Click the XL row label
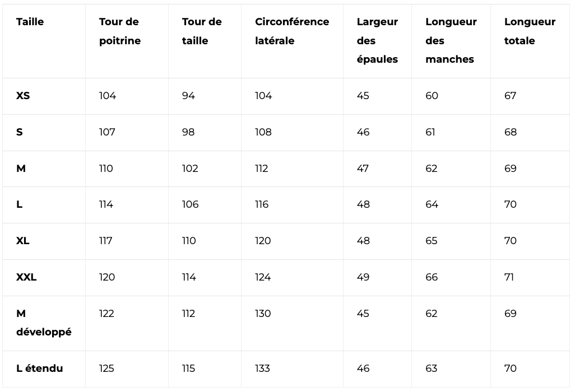The image size is (575, 392). [x=23, y=241]
